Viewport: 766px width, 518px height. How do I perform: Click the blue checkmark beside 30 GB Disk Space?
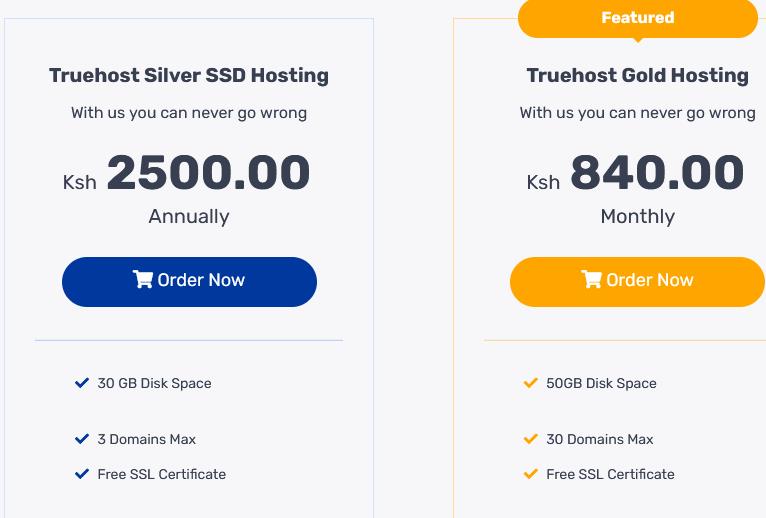82,383
